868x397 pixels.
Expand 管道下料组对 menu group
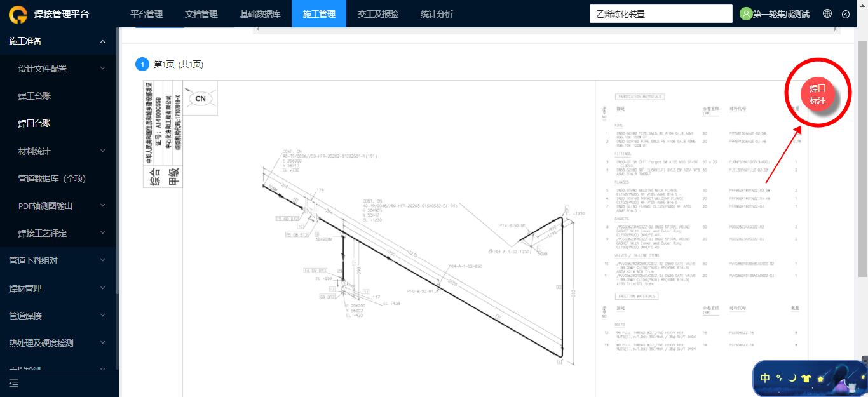[x=57, y=260]
